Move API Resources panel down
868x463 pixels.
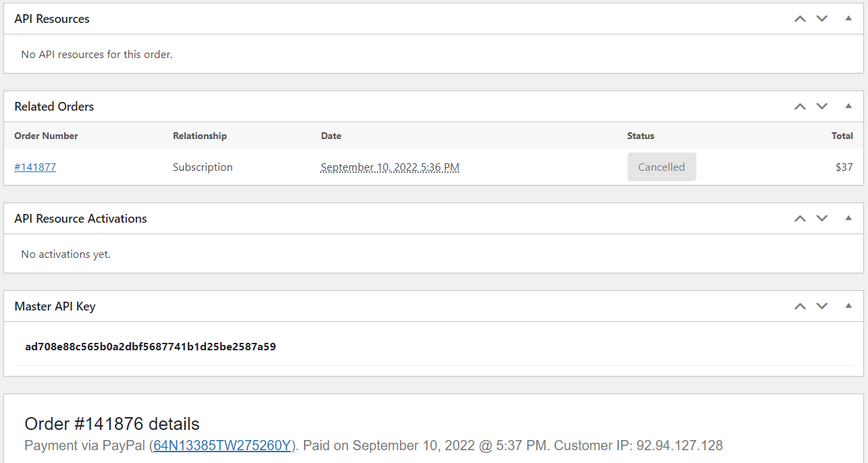[x=822, y=19]
